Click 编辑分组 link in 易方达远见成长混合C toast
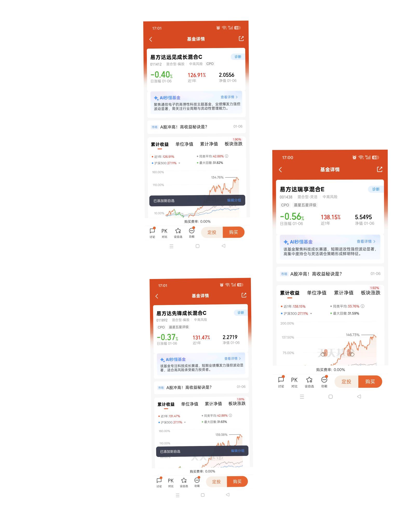The height and width of the screenshot is (532, 403). point(234,200)
